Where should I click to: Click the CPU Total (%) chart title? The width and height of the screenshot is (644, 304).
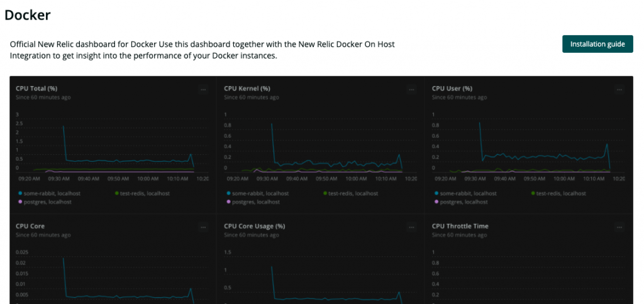pyautogui.click(x=36, y=88)
